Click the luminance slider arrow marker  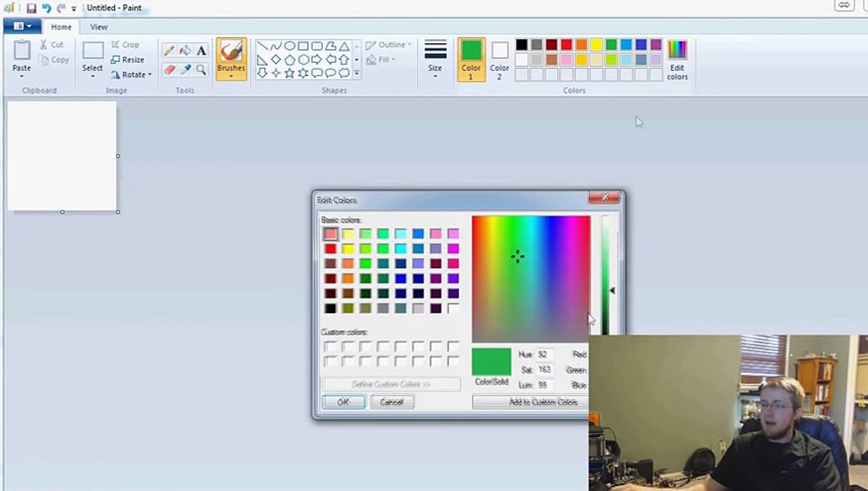612,291
